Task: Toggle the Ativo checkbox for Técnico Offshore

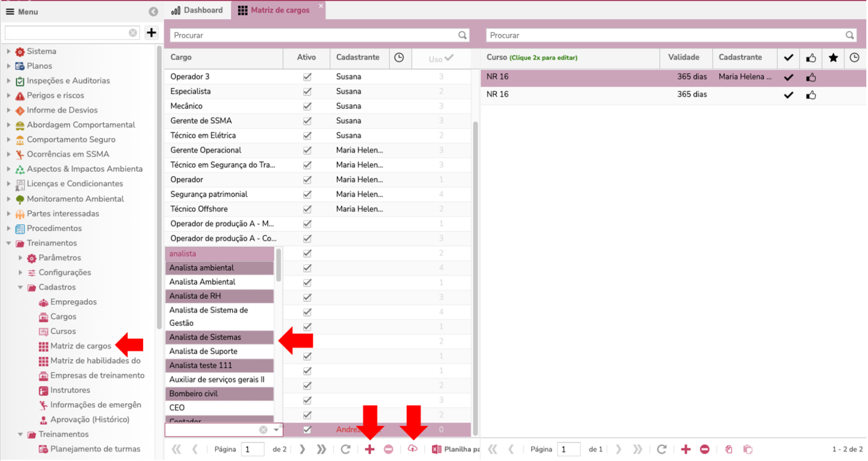Action: pyautogui.click(x=307, y=209)
